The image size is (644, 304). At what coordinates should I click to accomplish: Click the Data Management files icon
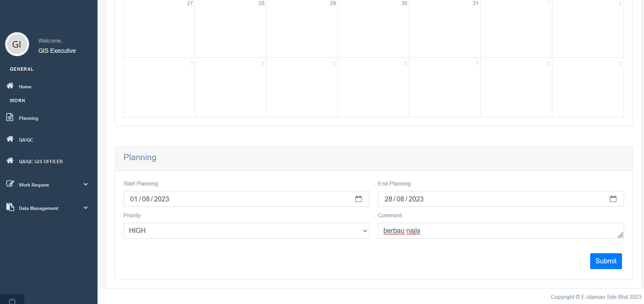click(x=10, y=207)
